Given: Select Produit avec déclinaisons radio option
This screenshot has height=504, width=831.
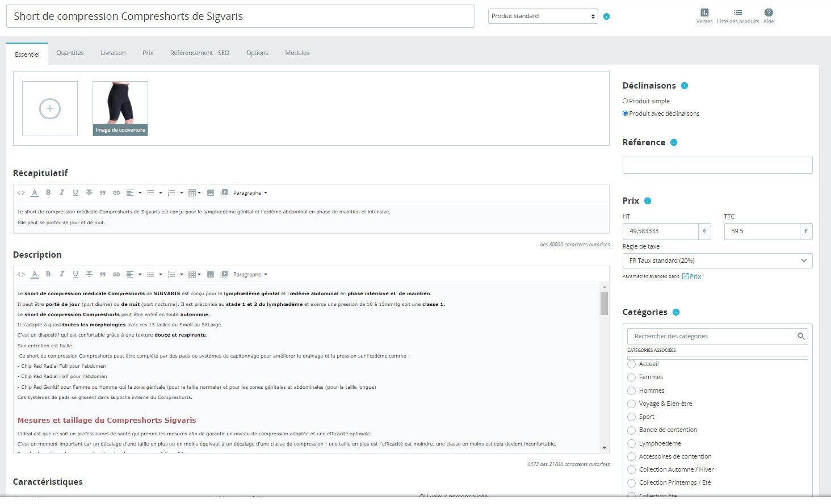Looking at the screenshot, I should (626, 114).
